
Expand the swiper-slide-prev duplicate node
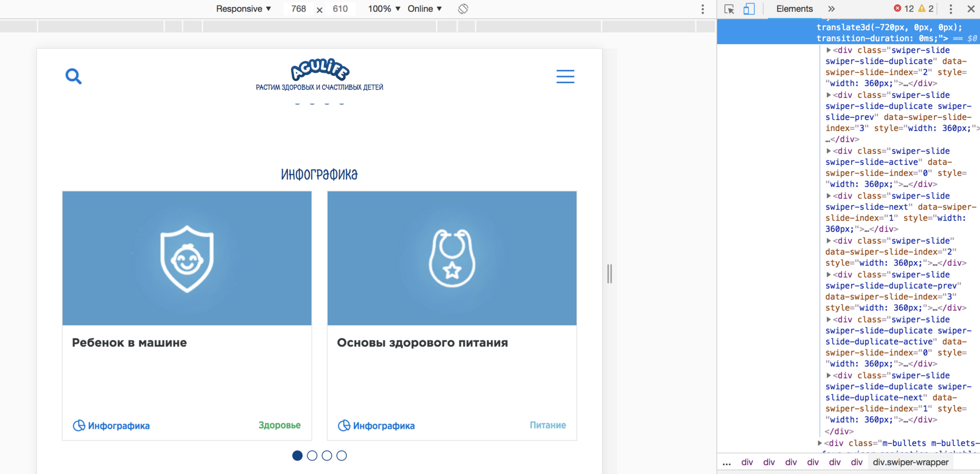(828, 95)
